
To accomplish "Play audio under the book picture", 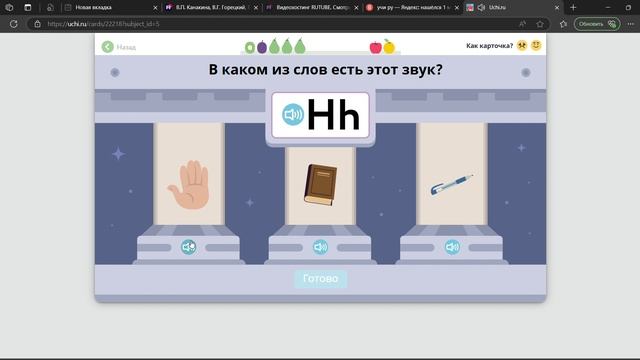I will pyautogui.click(x=320, y=247).
